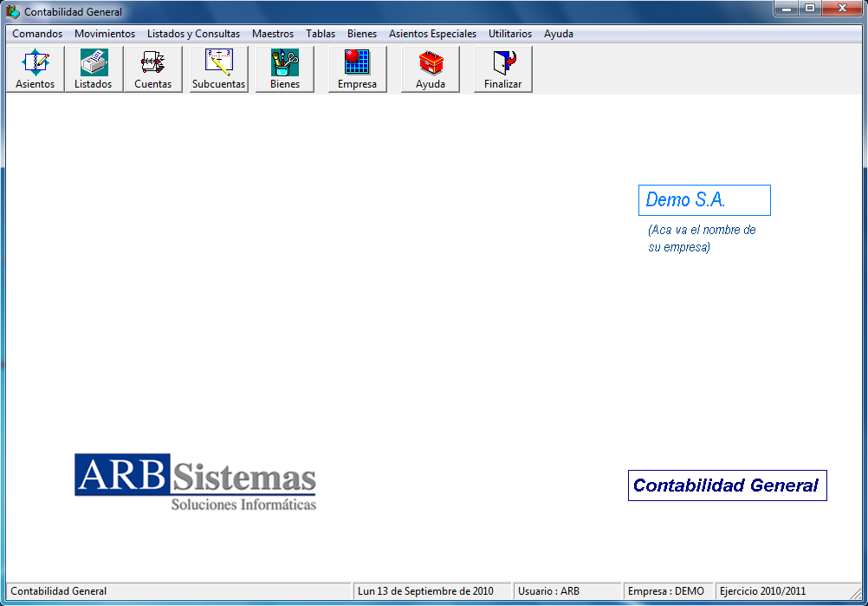Expand the Utilitarios menu

(510, 34)
